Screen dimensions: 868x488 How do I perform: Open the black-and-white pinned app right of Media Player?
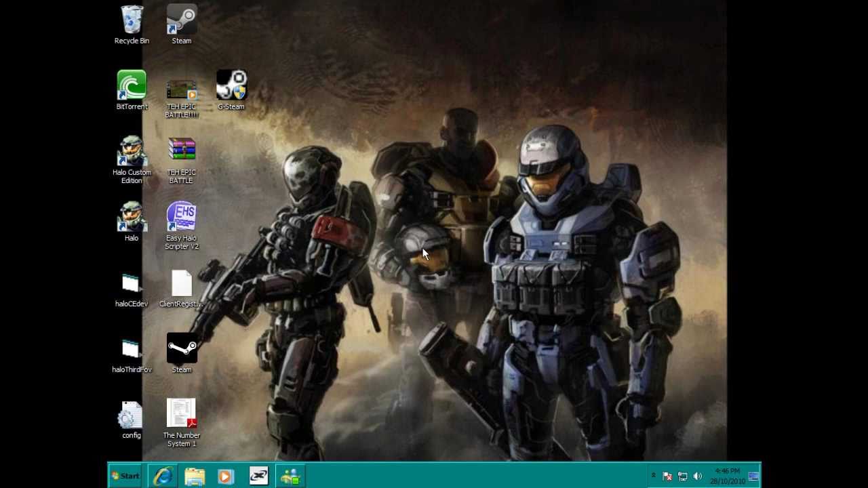pos(258,476)
